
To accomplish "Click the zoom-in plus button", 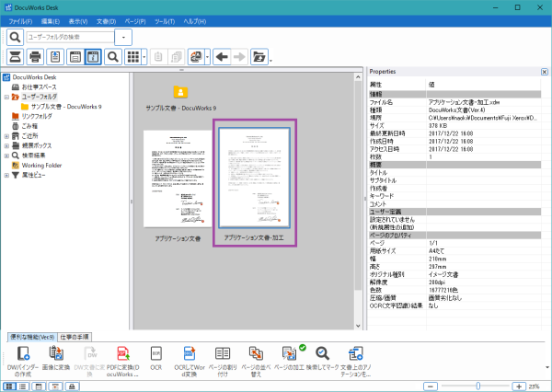I will click(x=520, y=386).
